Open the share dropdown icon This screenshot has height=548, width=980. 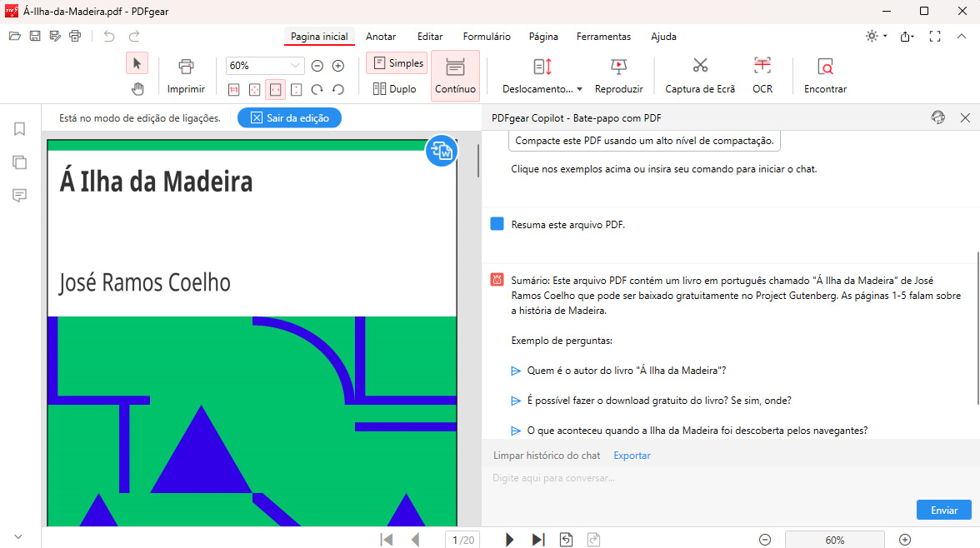click(907, 37)
